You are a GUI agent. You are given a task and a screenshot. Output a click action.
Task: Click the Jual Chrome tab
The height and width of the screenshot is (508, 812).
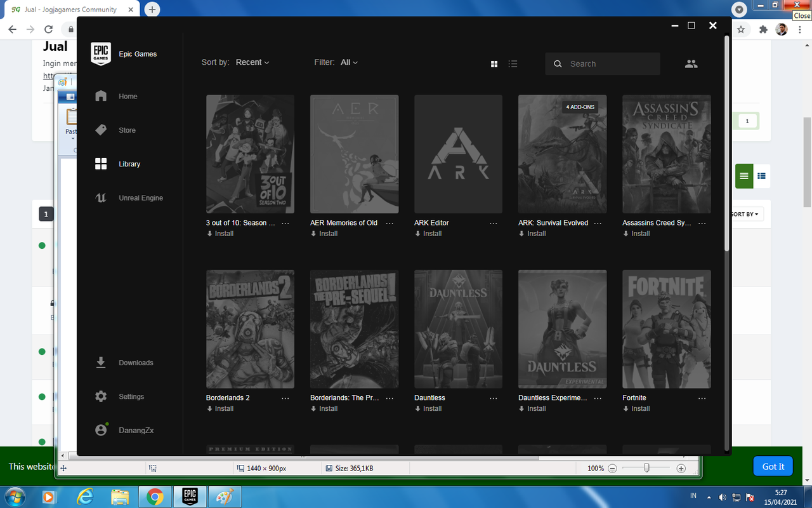tap(71, 10)
